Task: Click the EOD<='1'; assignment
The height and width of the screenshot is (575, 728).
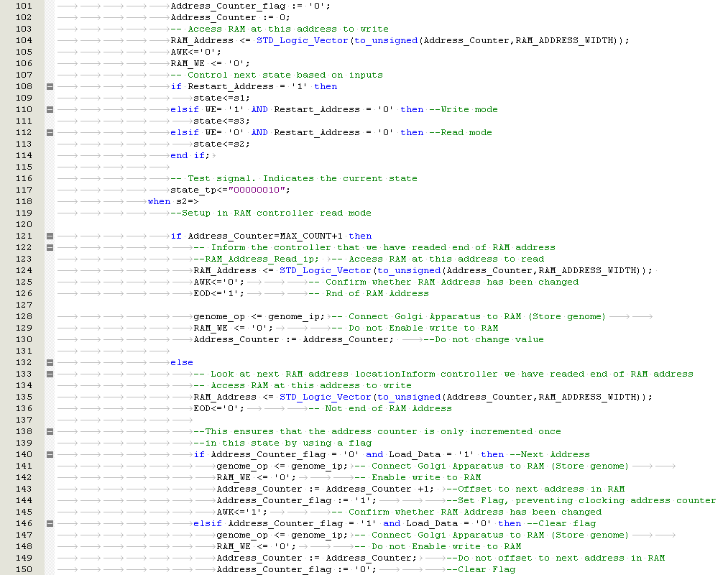Action: 218,293
